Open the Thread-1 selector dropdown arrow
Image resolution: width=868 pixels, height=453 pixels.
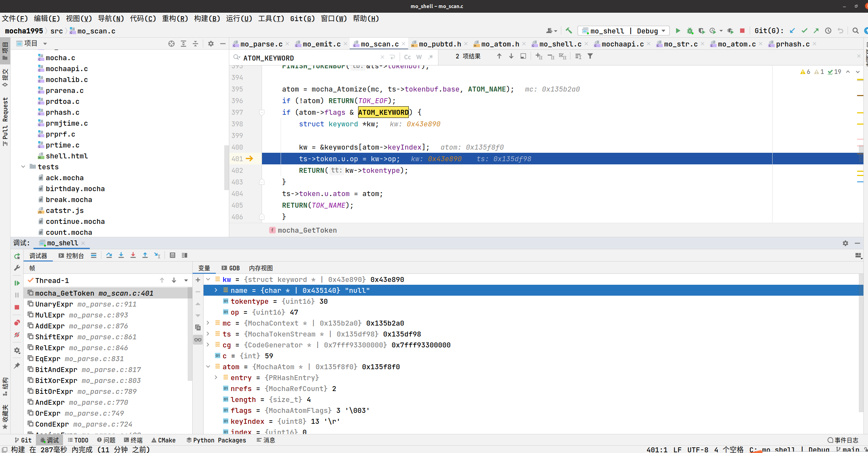(x=186, y=281)
